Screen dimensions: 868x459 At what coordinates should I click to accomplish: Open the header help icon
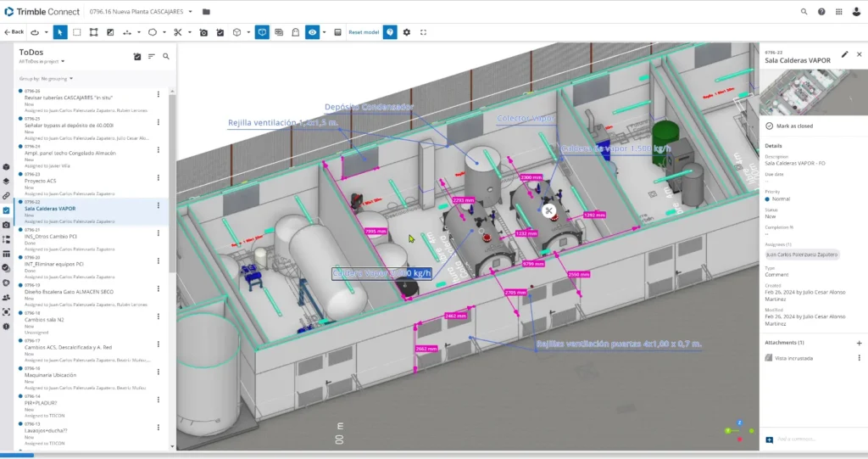821,11
